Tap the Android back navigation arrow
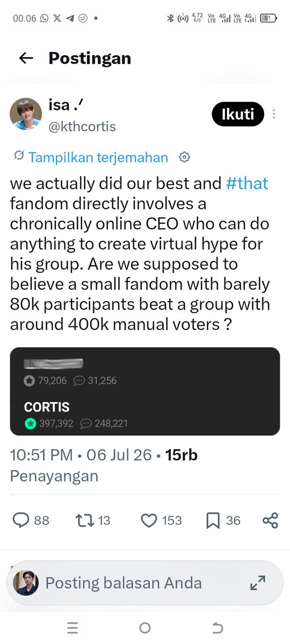Screen dimensions: 290x644 [217, 627]
